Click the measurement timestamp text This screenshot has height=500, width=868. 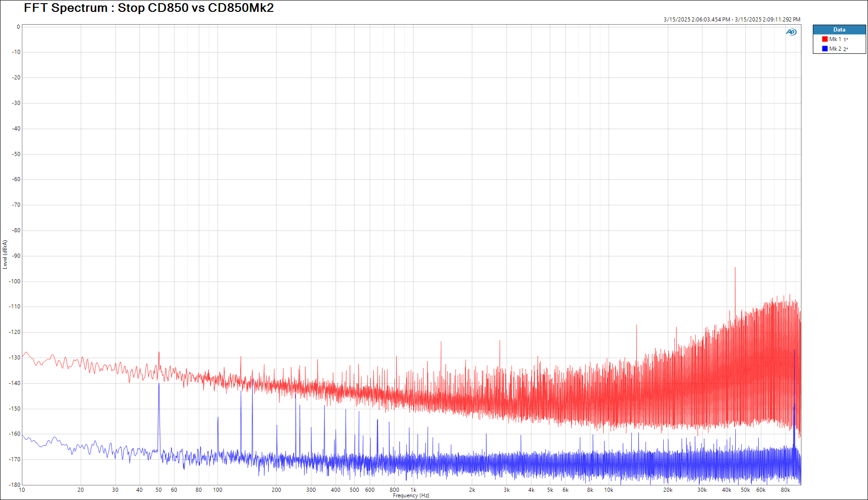(x=732, y=20)
